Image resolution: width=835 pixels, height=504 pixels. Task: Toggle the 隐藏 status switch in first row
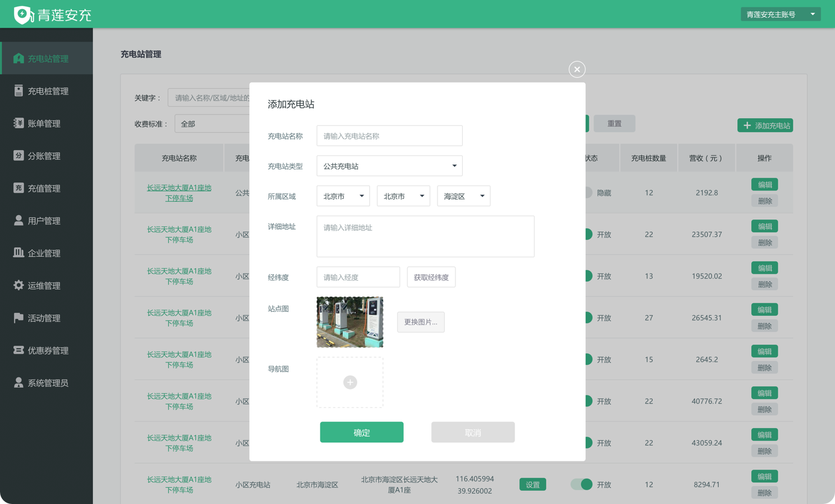pyautogui.click(x=587, y=193)
